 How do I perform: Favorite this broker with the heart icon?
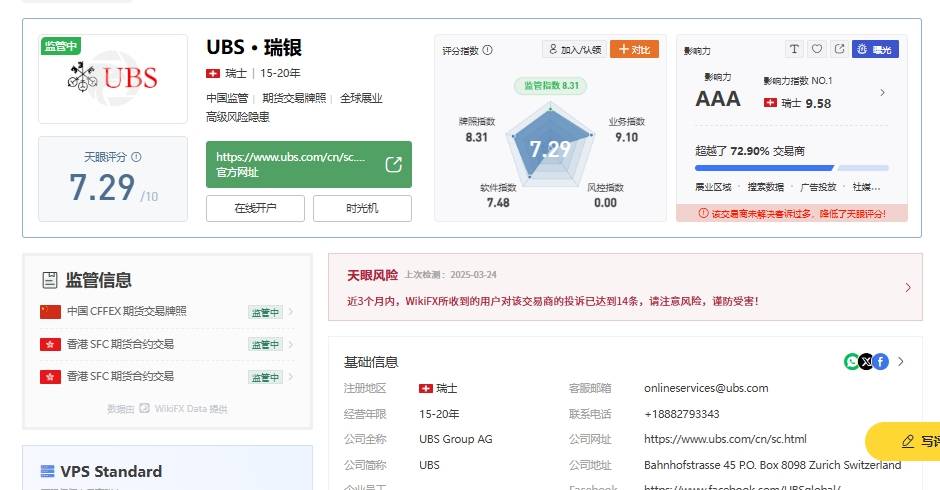point(817,49)
